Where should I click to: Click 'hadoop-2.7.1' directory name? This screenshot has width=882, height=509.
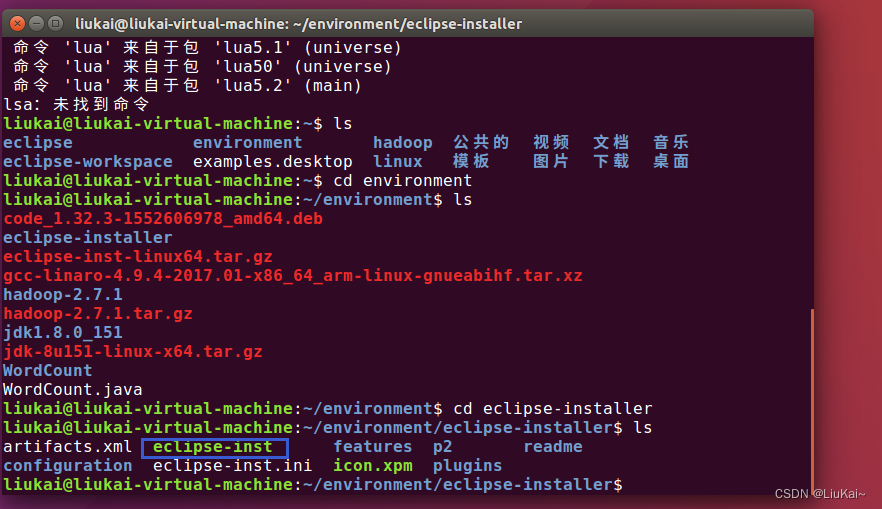coord(63,294)
